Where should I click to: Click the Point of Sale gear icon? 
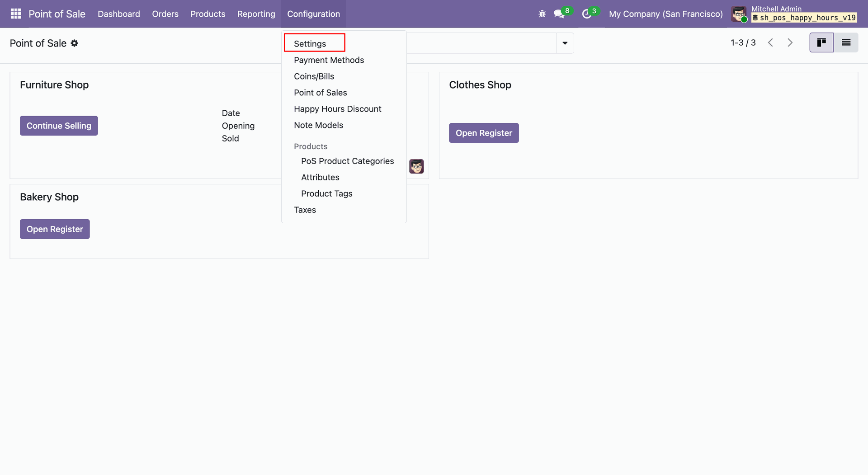click(x=75, y=43)
